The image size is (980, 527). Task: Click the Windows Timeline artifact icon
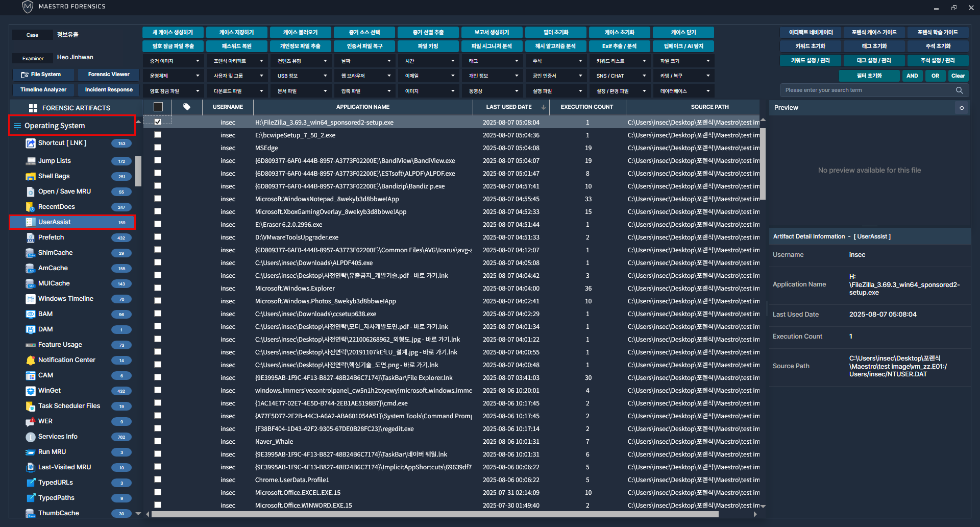[31, 299]
